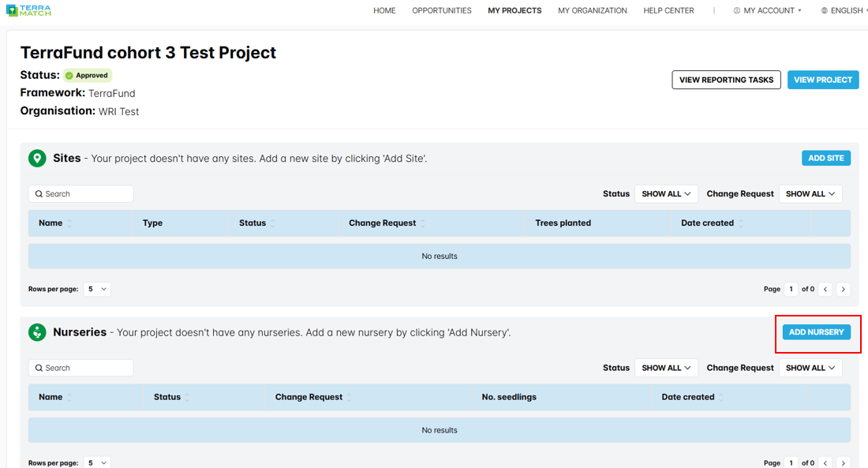Open My Organization navigation item
This screenshot has height=468, width=868.
593,10
